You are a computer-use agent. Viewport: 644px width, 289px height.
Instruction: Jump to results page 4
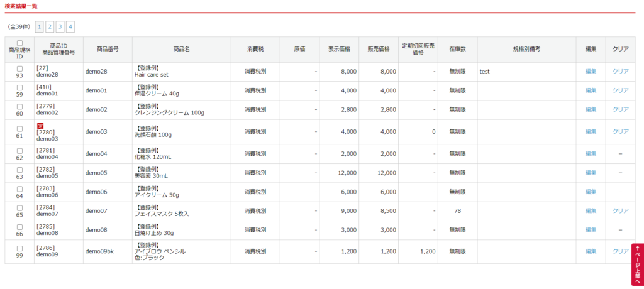point(70,26)
